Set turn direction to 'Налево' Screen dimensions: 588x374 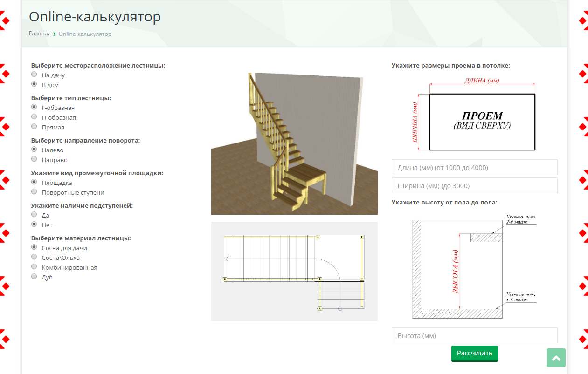coord(34,150)
